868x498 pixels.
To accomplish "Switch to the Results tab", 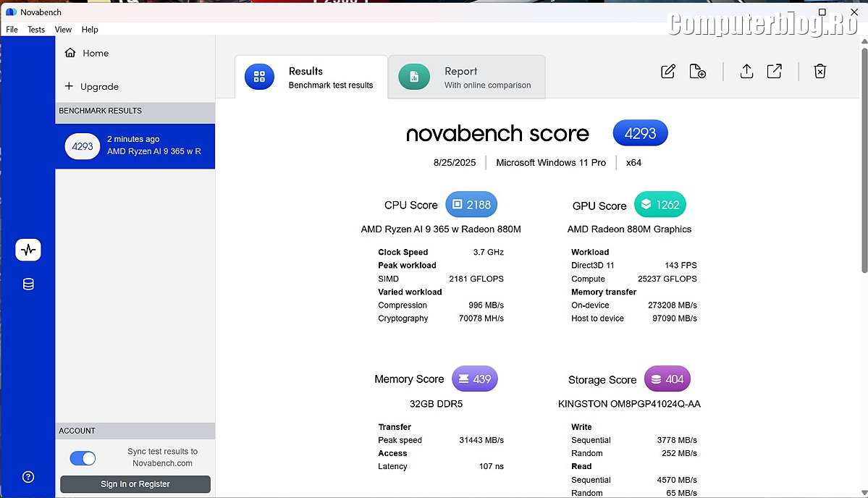I will (311, 77).
